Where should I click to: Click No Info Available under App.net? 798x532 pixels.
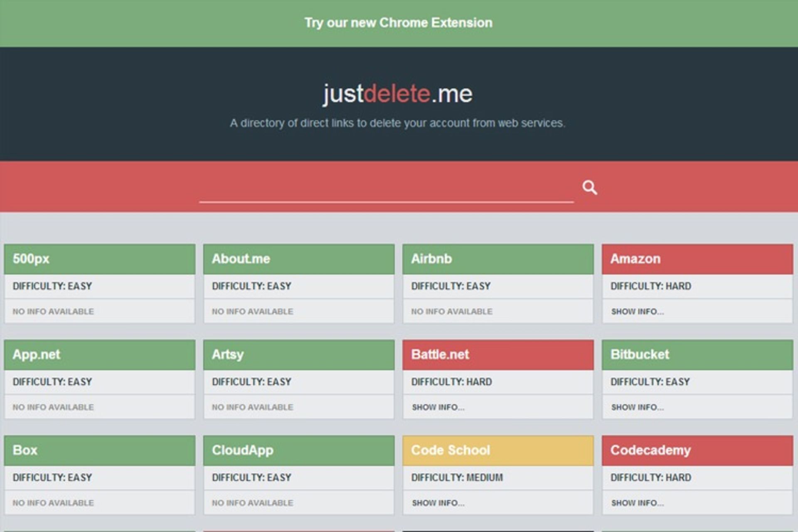(x=53, y=407)
